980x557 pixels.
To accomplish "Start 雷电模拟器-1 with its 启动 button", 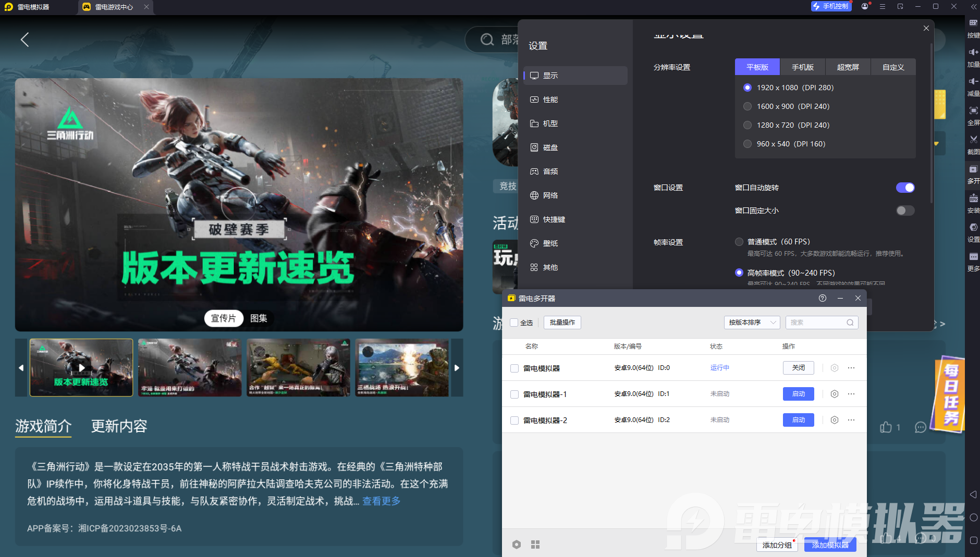I will (798, 394).
